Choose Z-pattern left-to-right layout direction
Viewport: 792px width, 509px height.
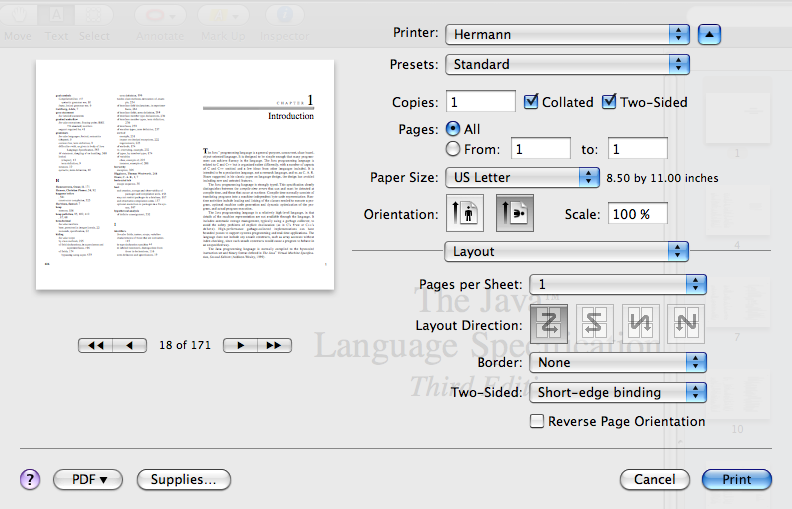point(549,325)
